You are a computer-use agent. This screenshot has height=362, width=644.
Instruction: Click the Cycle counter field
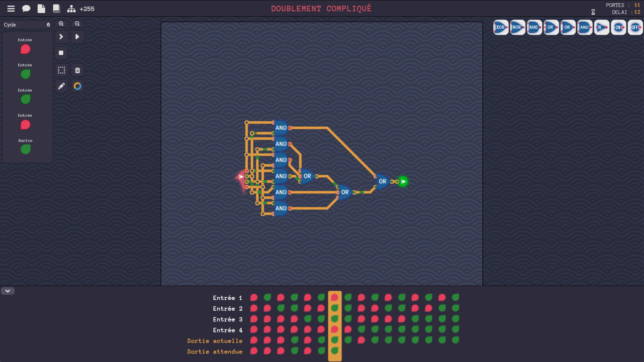click(27, 25)
